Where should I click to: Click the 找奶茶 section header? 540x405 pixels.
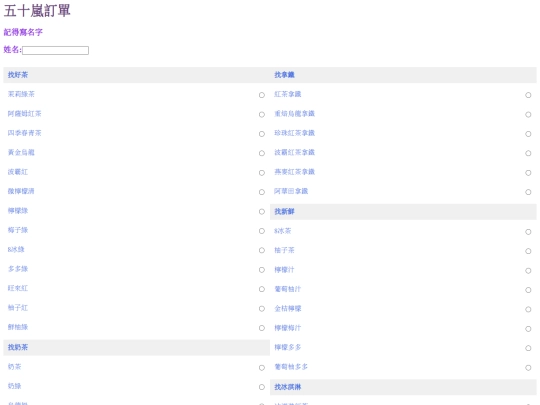click(18, 347)
